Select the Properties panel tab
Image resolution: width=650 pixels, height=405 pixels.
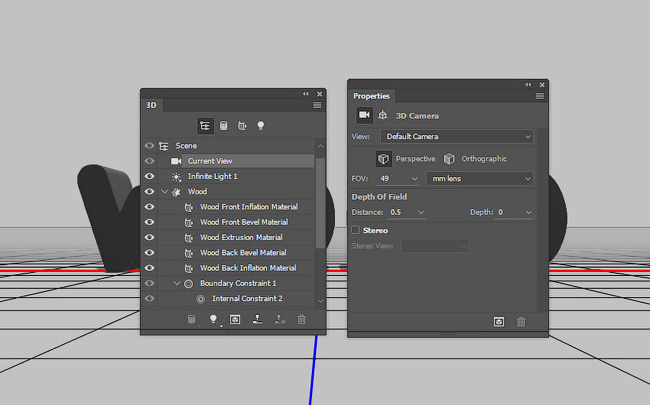(371, 96)
